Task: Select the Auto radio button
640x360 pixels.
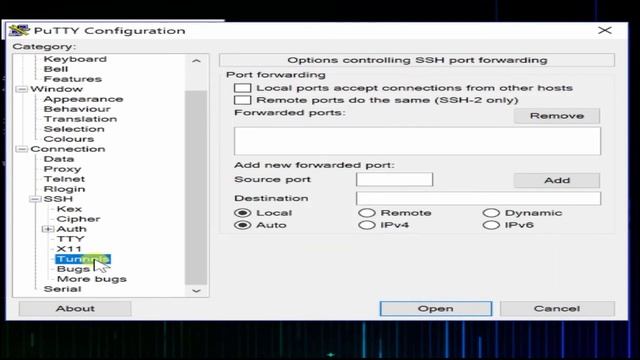Action: [242, 225]
